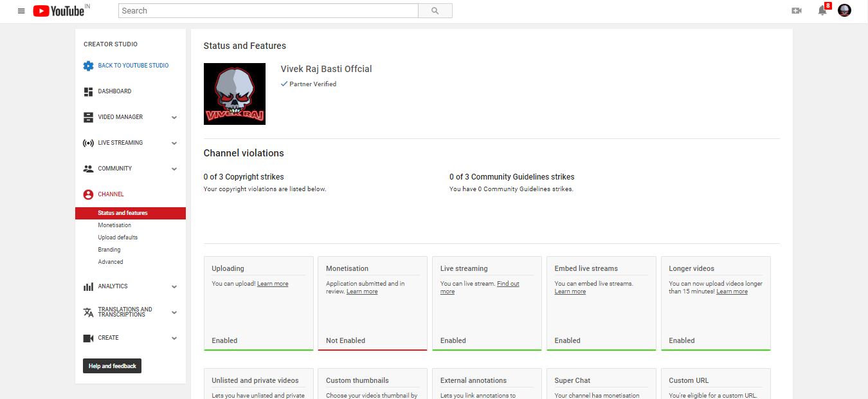This screenshot has height=399, width=868.
Task: Click the Custom URL card title
Action: (689, 380)
